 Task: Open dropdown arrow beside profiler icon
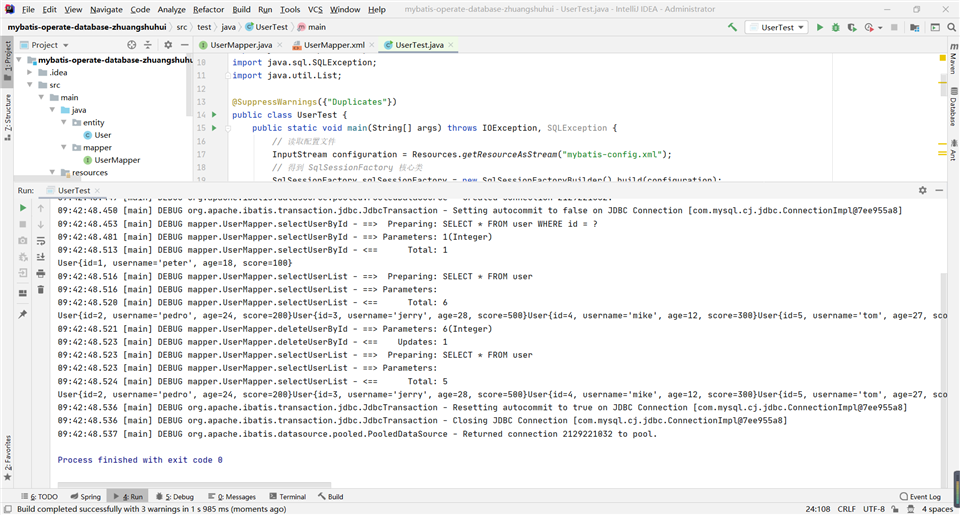point(880,28)
